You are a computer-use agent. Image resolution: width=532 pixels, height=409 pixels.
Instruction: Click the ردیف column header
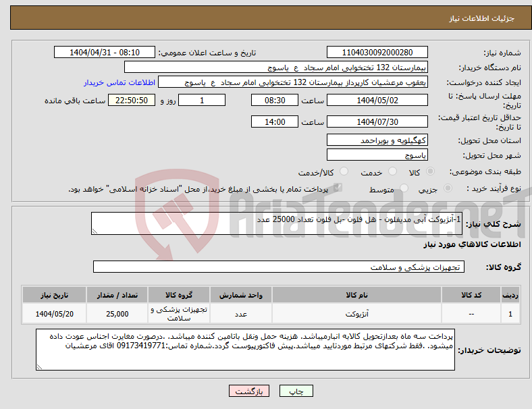510,295
